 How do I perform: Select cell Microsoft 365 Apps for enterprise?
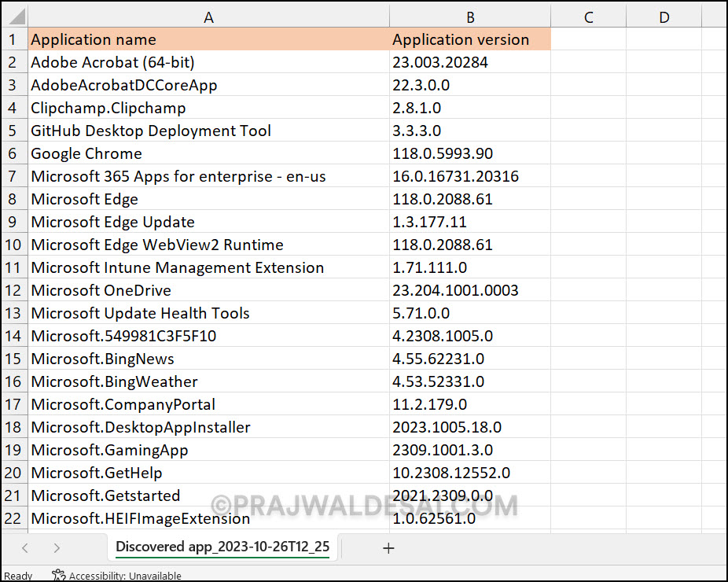[208, 176]
